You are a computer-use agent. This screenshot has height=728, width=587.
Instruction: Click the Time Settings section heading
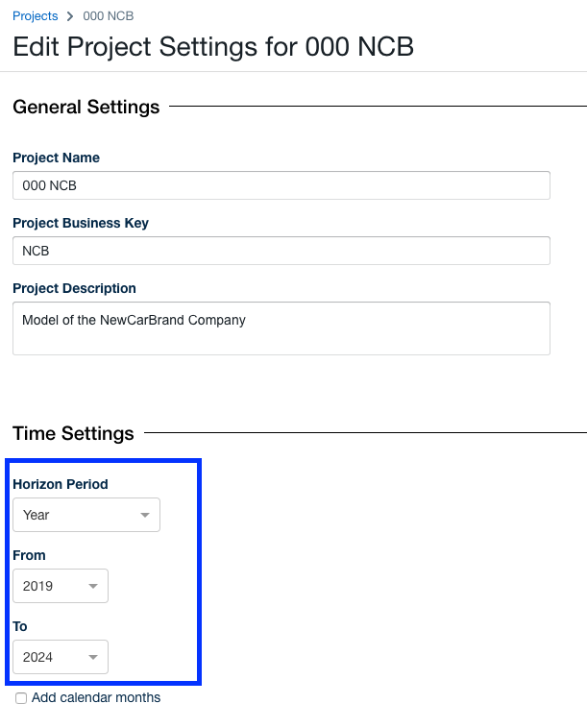click(73, 433)
